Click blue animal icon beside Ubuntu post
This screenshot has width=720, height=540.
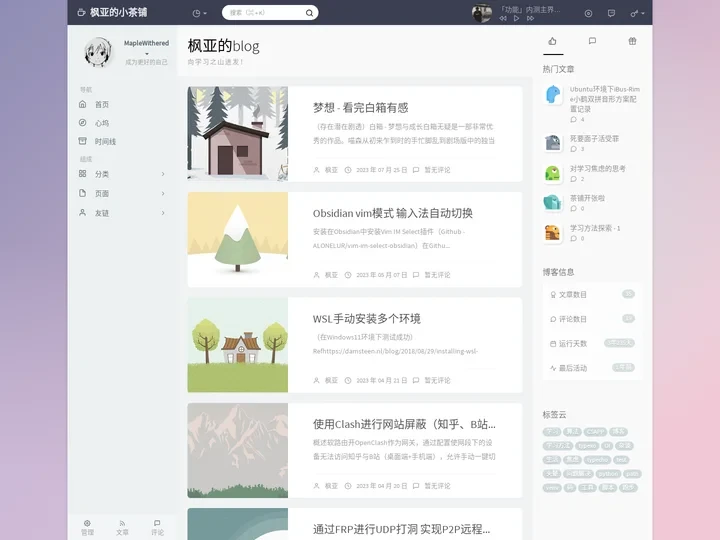[553, 95]
